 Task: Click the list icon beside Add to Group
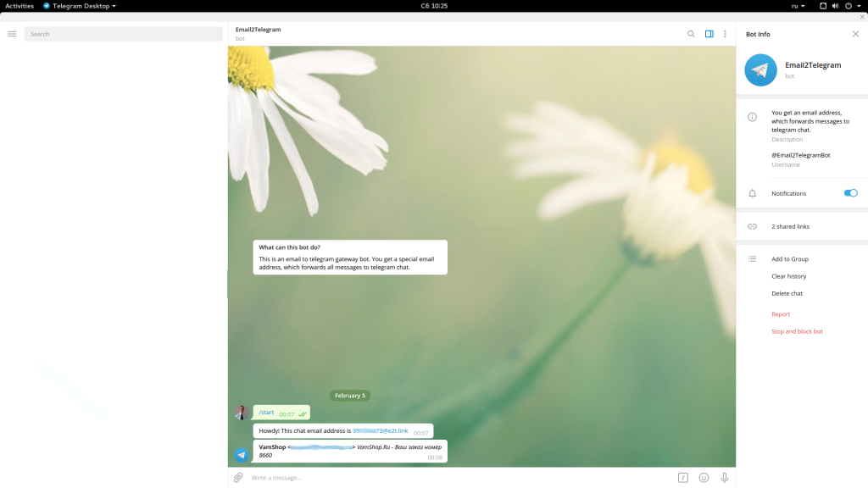pos(753,259)
